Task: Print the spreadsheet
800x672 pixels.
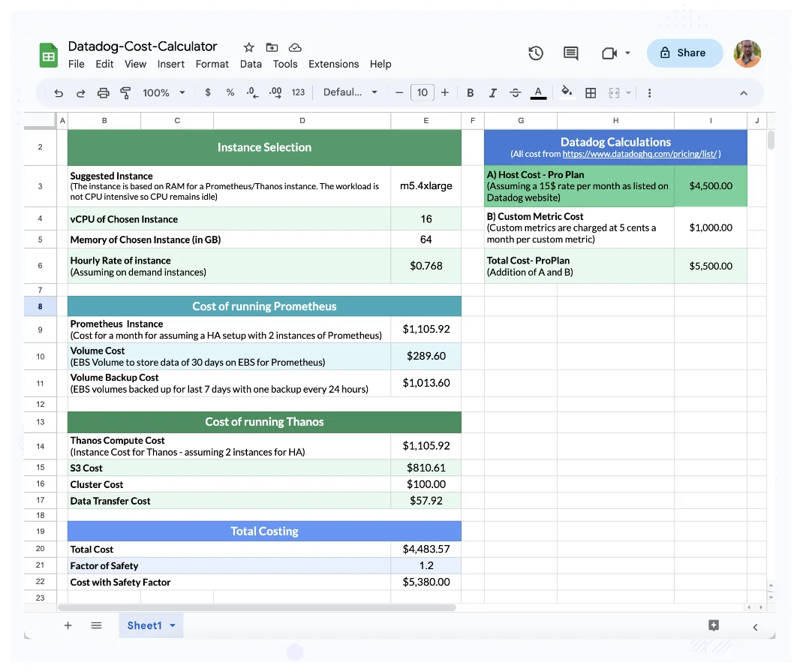Action: click(103, 93)
